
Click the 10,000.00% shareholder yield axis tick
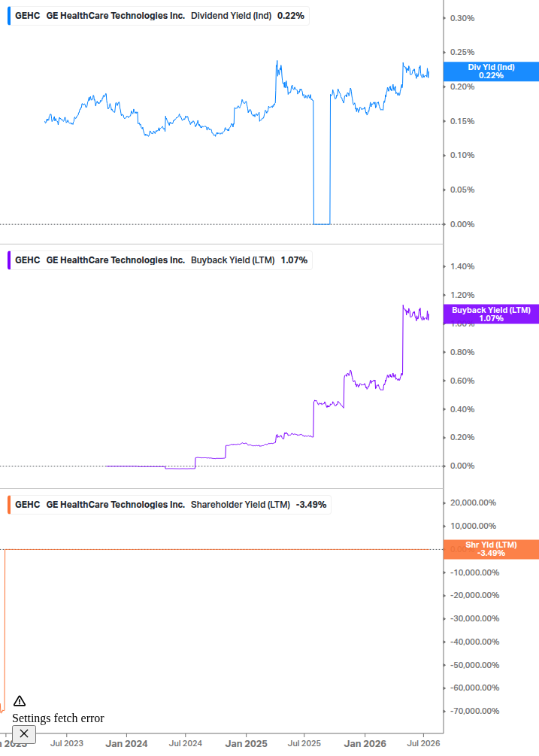pyautogui.click(x=473, y=526)
